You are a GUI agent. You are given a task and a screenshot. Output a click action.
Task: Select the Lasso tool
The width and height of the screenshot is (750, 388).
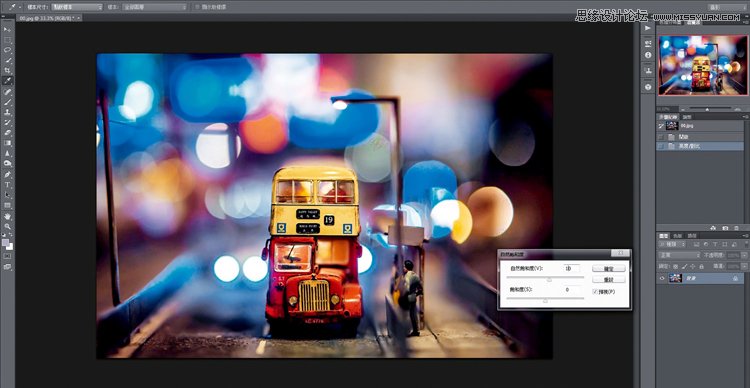[x=8, y=50]
